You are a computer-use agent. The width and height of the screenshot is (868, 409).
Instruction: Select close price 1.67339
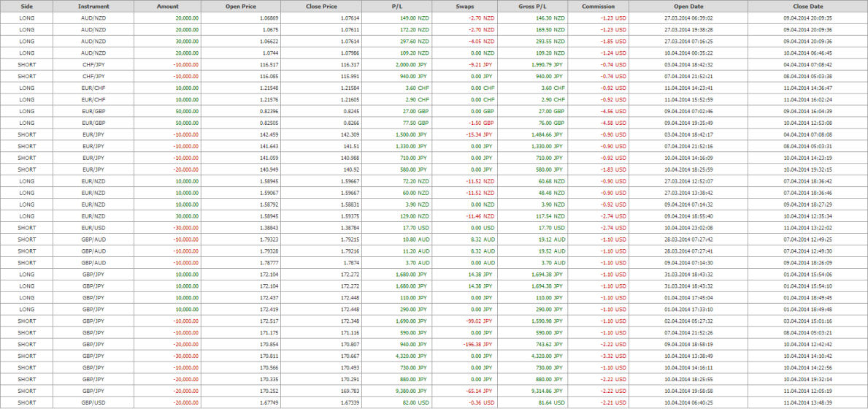349,402
